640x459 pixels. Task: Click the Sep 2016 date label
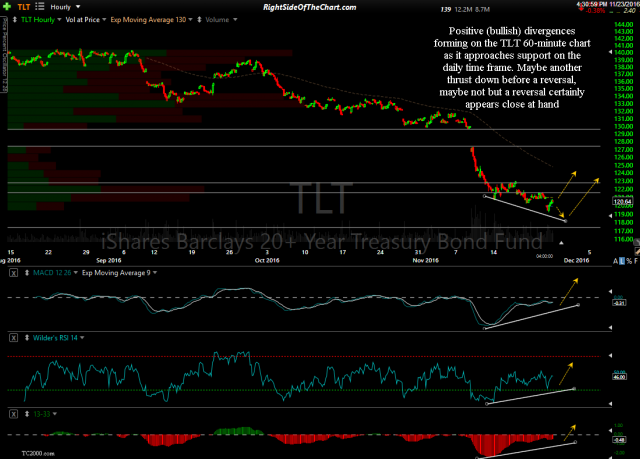coord(109,260)
